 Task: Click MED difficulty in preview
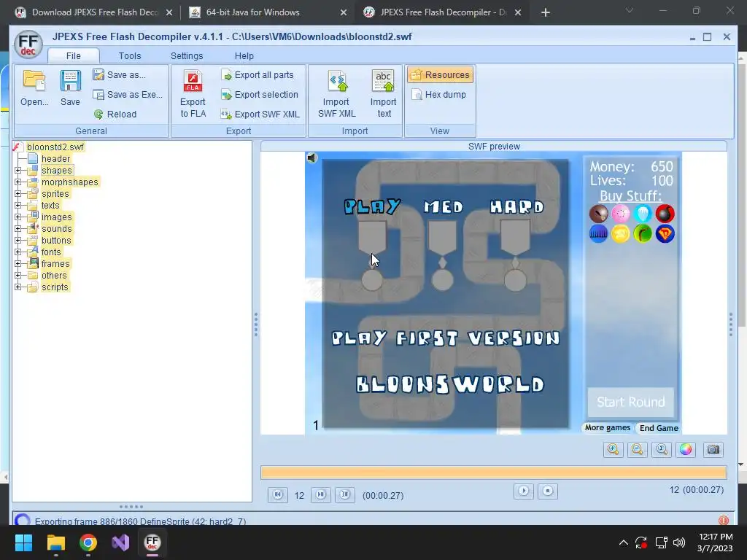click(444, 206)
